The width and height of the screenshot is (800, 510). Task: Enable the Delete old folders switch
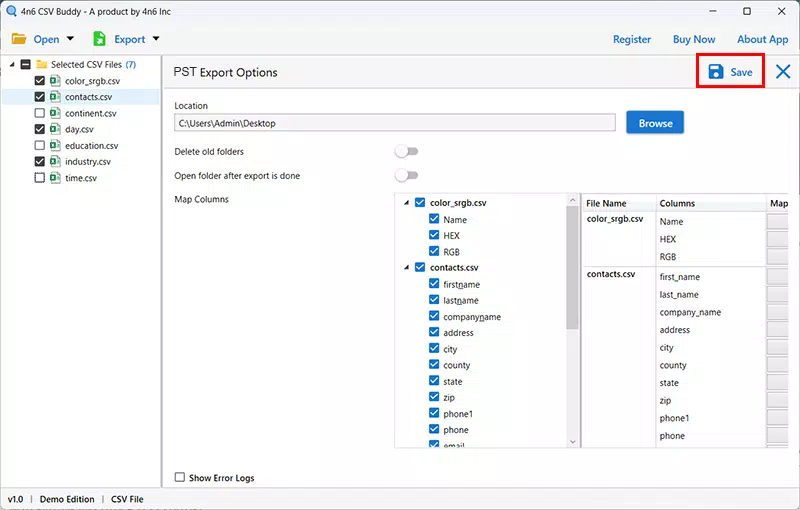(x=407, y=151)
